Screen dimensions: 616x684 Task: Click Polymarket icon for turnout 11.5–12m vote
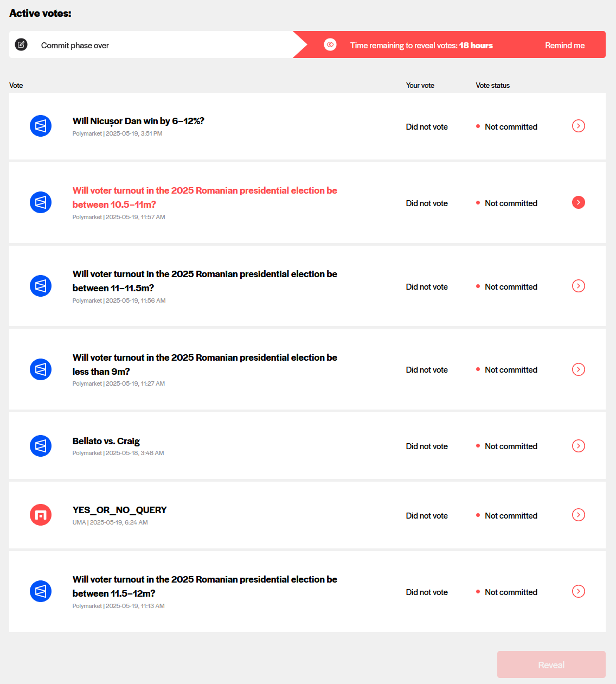click(x=41, y=591)
